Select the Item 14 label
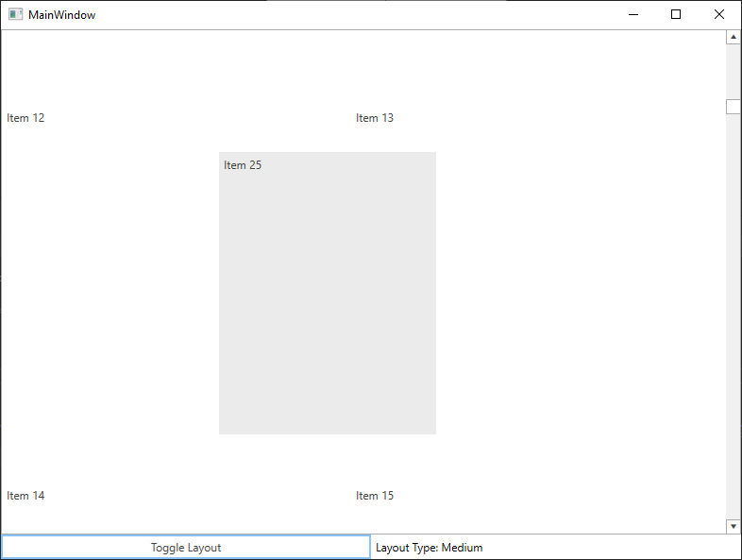742x560 pixels. pyautogui.click(x=25, y=496)
